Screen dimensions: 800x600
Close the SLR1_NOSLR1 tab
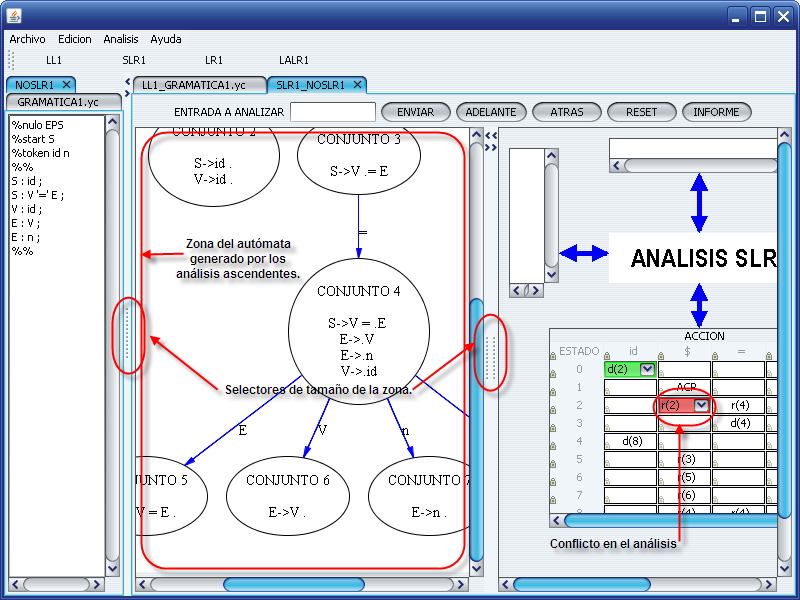point(357,85)
